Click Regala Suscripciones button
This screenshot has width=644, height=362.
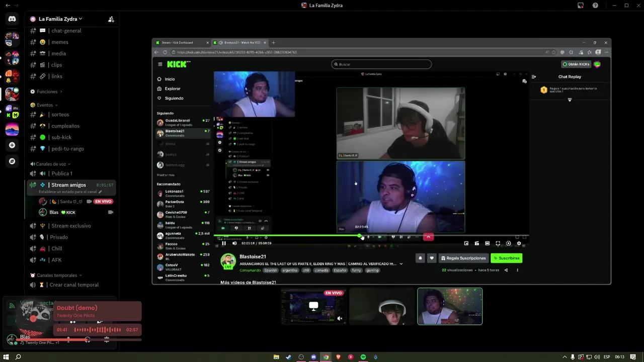coord(463,258)
